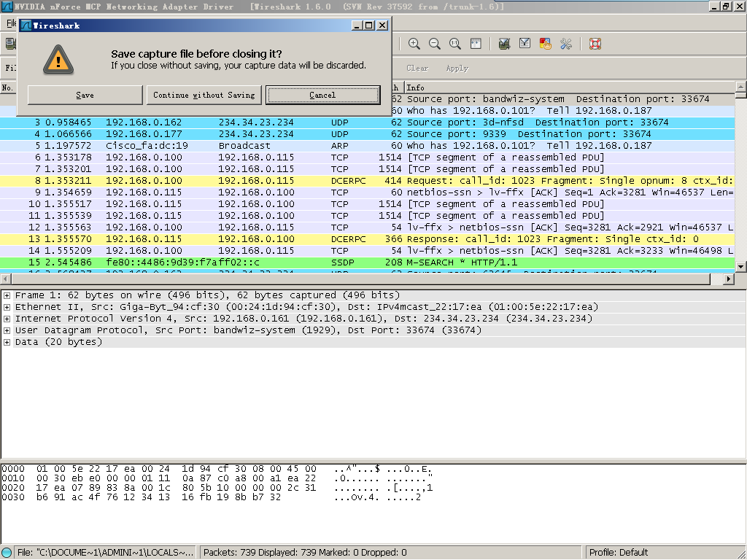Click the User Datagram Protocol line
The height and width of the screenshot is (560, 747).
(x=248, y=330)
